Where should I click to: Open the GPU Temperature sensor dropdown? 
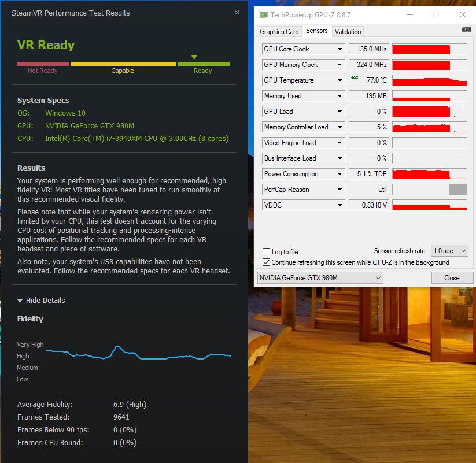[340, 80]
